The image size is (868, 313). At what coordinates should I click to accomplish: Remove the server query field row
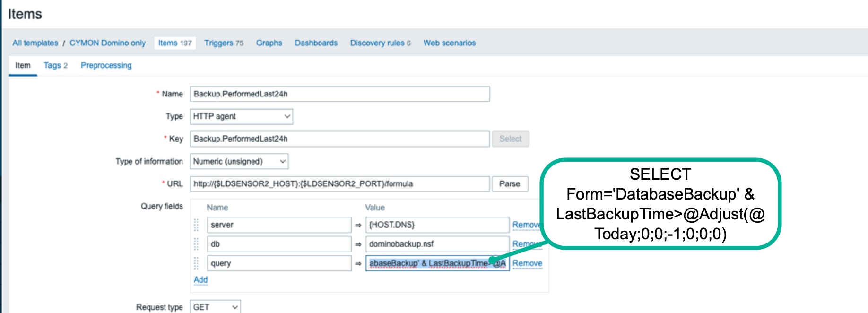coord(527,225)
